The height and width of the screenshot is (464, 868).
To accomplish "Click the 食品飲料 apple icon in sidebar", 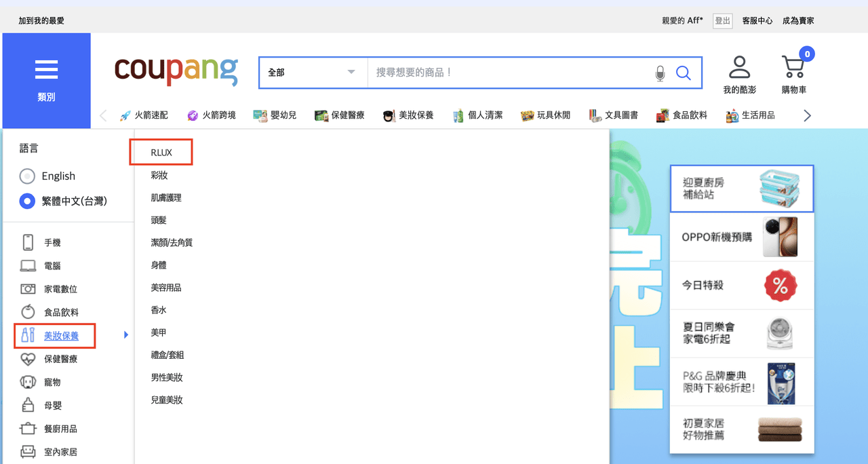I will tap(28, 312).
